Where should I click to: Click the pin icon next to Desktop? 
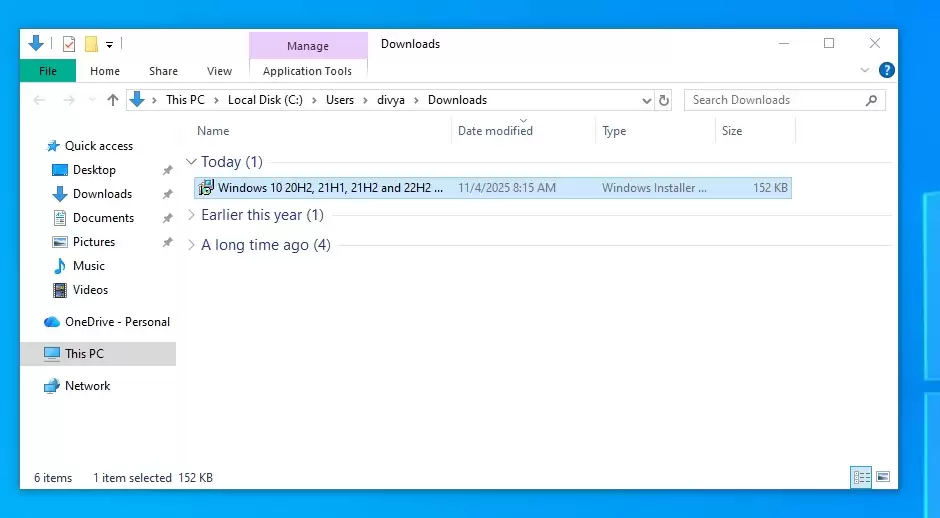pyautogui.click(x=167, y=170)
